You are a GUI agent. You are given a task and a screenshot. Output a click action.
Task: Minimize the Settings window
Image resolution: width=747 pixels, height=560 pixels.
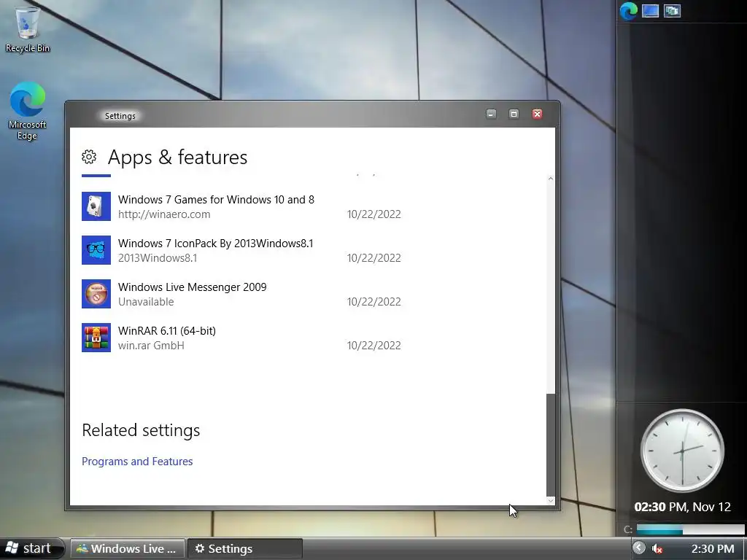pyautogui.click(x=491, y=114)
